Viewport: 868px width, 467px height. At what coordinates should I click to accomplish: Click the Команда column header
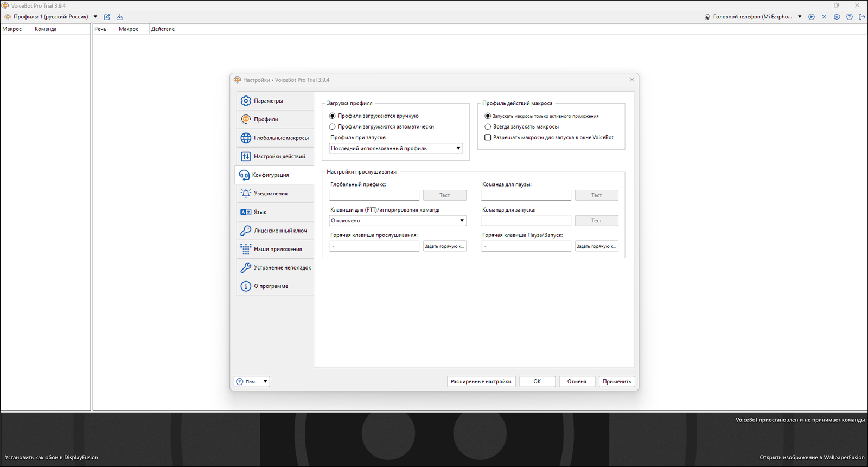pyautogui.click(x=61, y=29)
